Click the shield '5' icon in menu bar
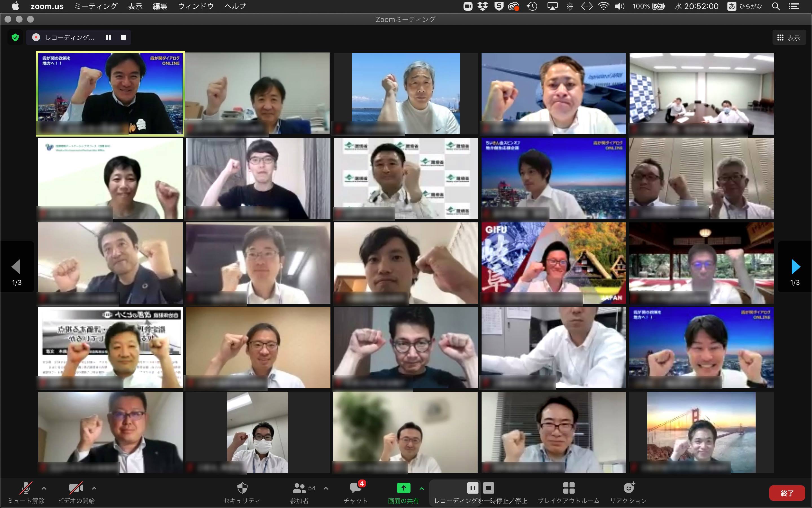Screen dimensions: 812x508 pos(499,6)
